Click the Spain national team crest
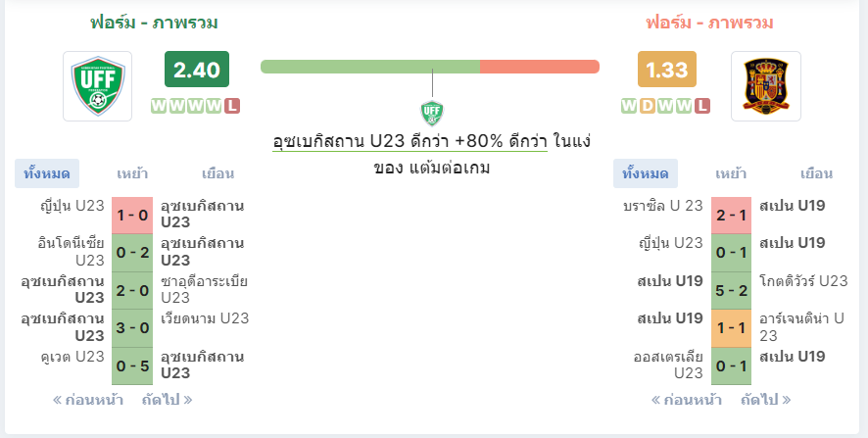The height and width of the screenshot is (438, 868). 765,86
